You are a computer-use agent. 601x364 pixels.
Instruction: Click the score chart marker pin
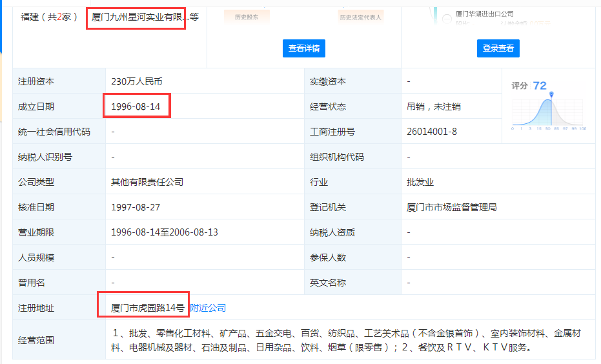point(551,94)
